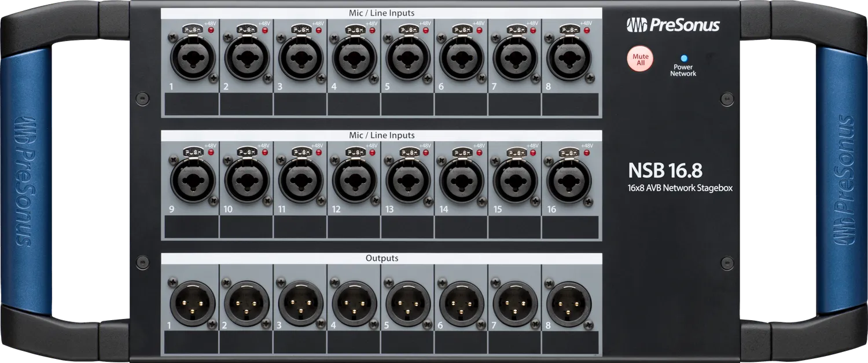Choose the output 7 XLR connector
The height and width of the screenshot is (363, 868).
(516, 304)
